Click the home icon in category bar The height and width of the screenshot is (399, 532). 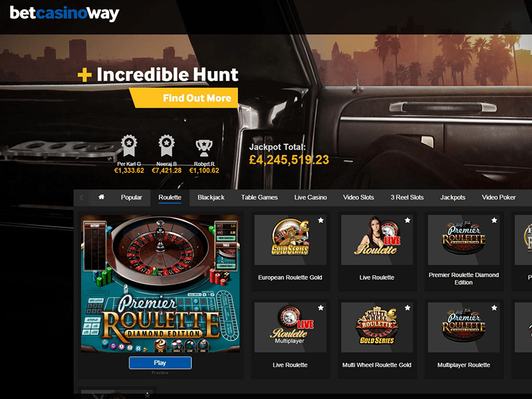101,197
